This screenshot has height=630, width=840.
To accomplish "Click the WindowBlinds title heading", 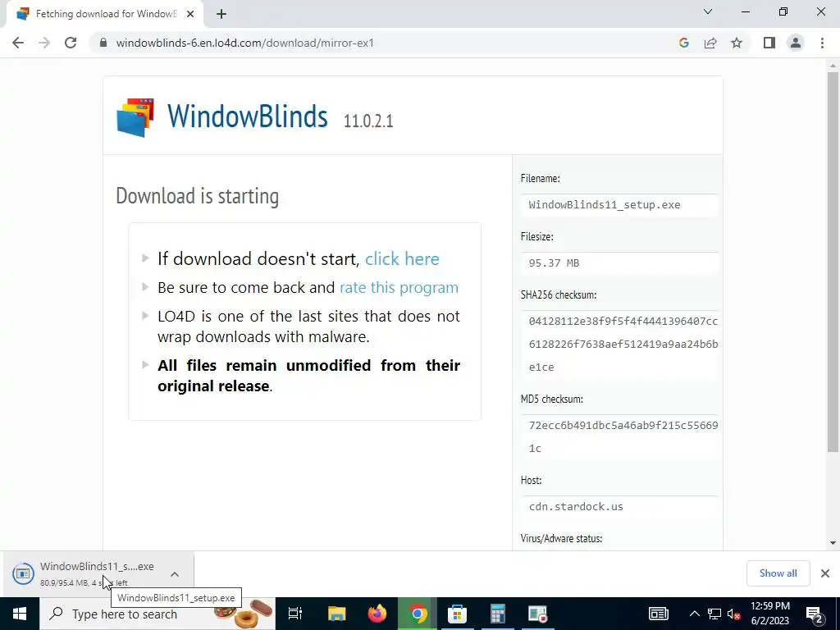I will pyautogui.click(x=247, y=116).
